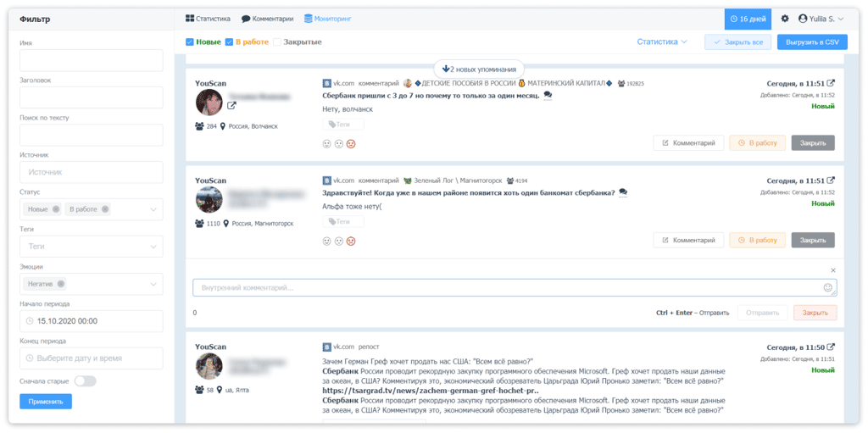Click the Закрыть все button
Screen dimensions: 868x433
tap(737, 42)
